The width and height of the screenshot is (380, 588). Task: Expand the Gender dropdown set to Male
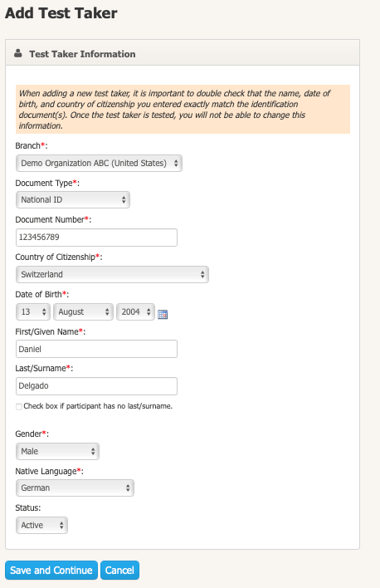(x=57, y=452)
